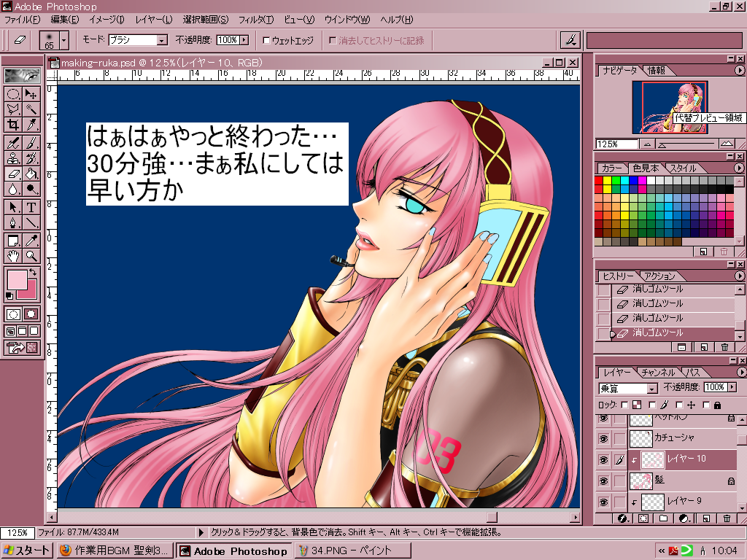Switch to Quick Mask mode

click(x=31, y=314)
